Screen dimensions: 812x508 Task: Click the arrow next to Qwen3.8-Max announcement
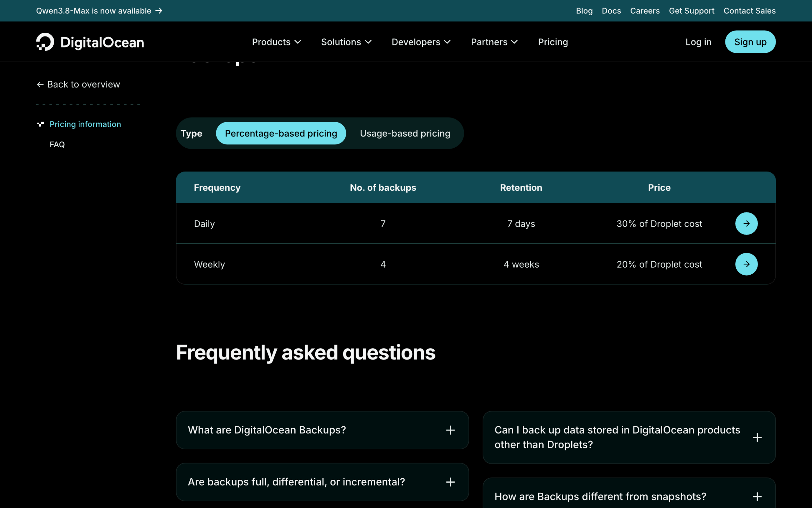pos(159,11)
